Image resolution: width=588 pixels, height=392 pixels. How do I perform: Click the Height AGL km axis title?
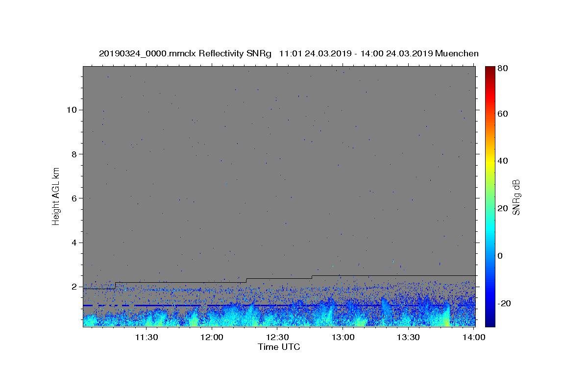pyautogui.click(x=56, y=196)
